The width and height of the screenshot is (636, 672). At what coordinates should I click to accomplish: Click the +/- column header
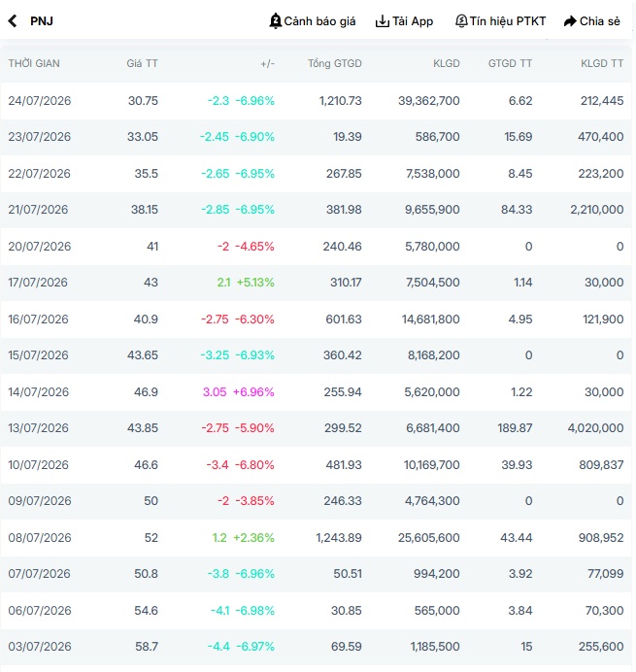tap(267, 64)
